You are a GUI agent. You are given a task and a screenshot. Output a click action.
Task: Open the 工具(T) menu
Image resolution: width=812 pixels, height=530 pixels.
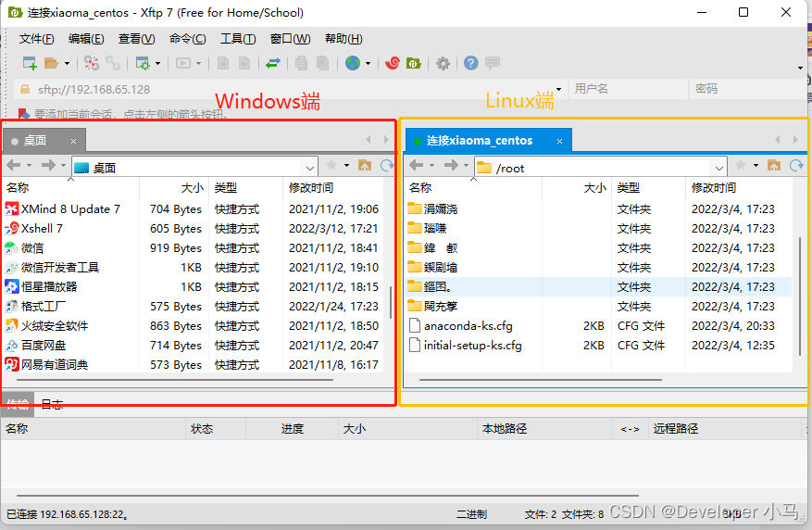pyautogui.click(x=238, y=39)
